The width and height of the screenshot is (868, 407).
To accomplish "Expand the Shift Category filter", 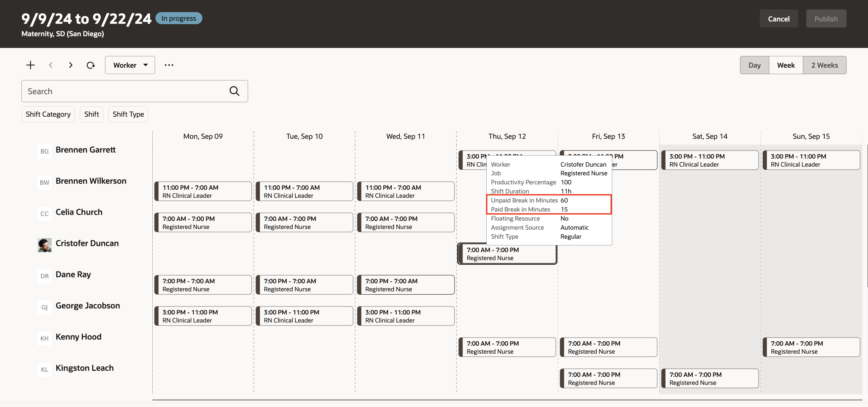I will (48, 114).
